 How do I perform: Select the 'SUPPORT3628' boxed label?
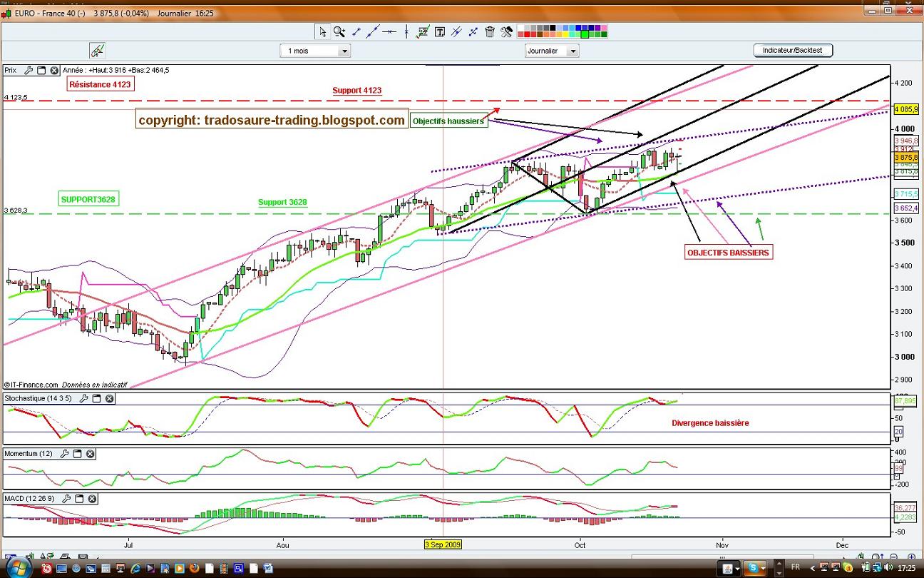[88, 199]
